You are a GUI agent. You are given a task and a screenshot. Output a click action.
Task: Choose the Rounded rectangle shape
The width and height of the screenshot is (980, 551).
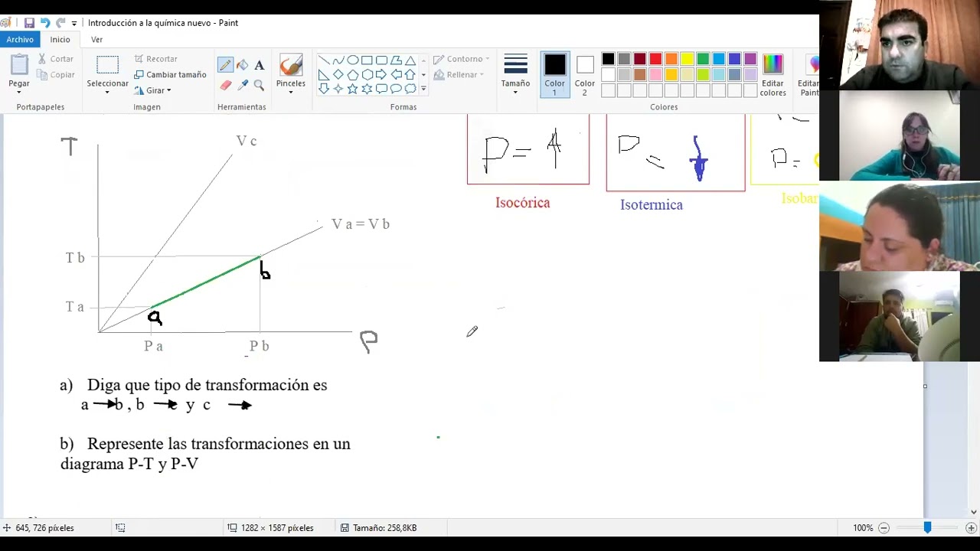[382, 60]
